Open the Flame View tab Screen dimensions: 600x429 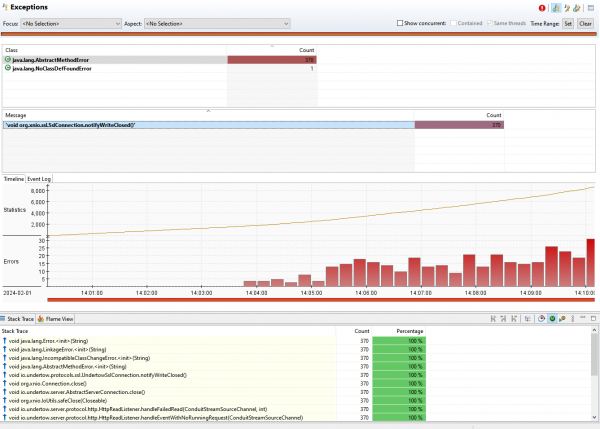56,318
